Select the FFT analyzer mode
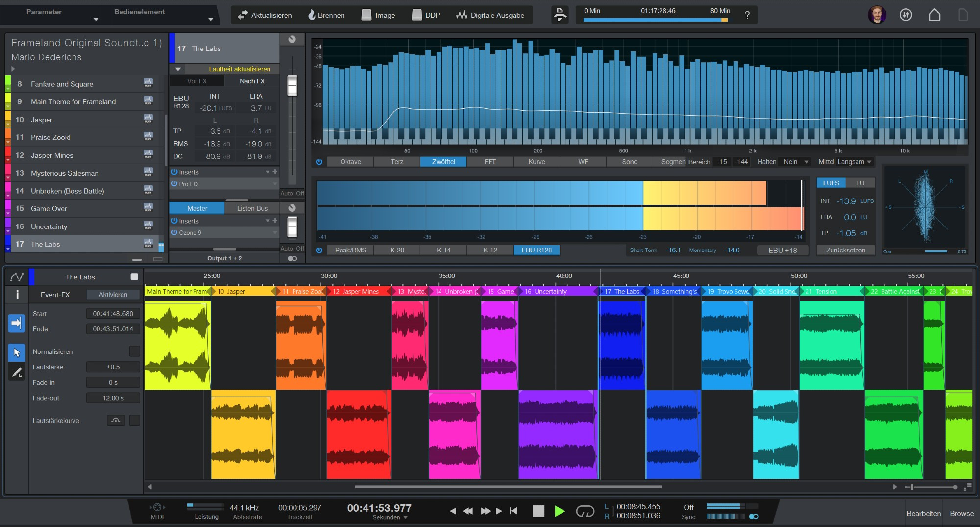980x527 pixels. pyautogui.click(x=490, y=162)
